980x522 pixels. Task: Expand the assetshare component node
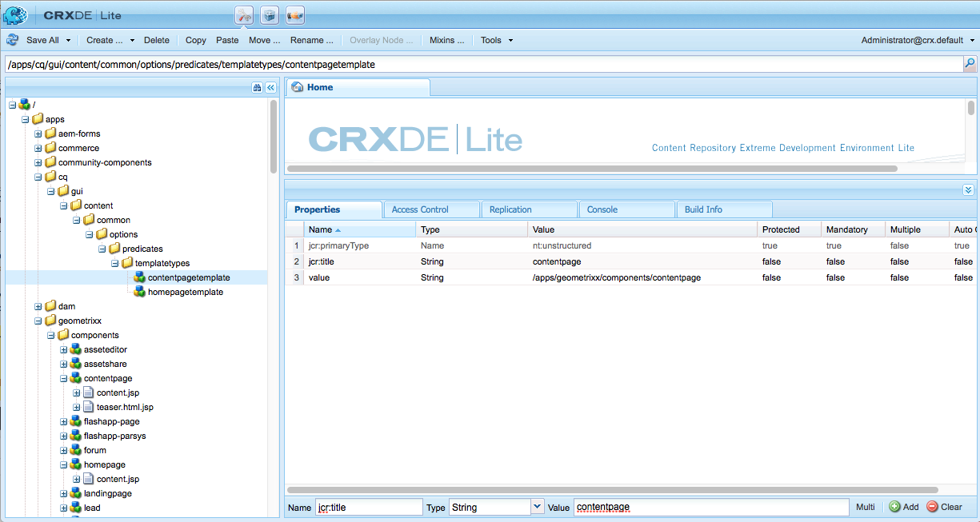click(64, 364)
